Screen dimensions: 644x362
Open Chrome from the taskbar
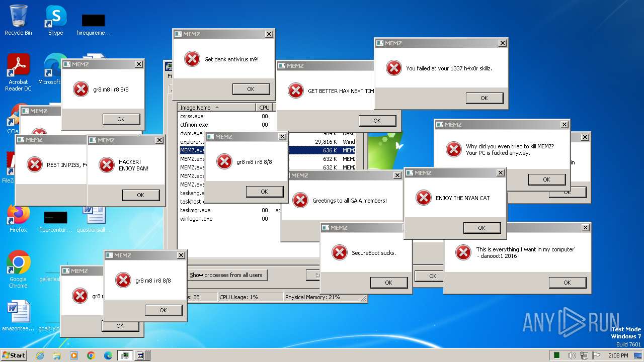coord(91,355)
